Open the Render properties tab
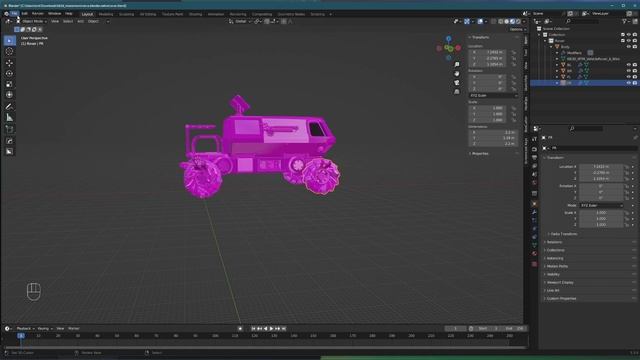Screen dimensions: 640x360 (x=534, y=149)
